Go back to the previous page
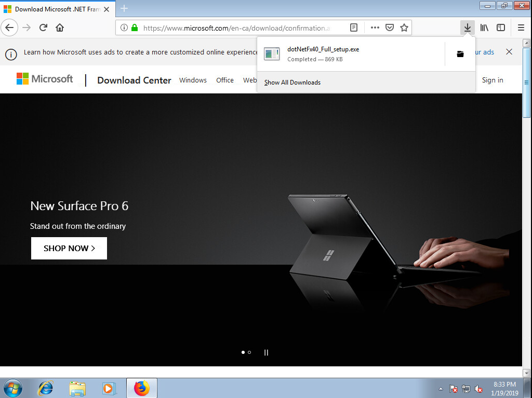 pos(9,28)
